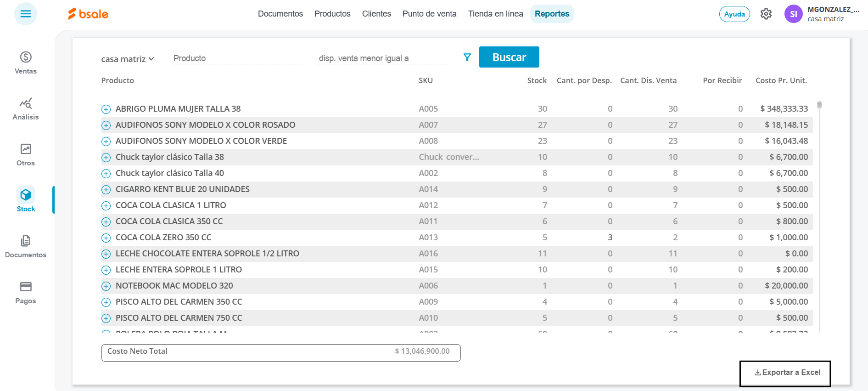The width and height of the screenshot is (868, 391).
Task: Click the bsale logo
Action: pyautogui.click(x=88, y=14)
